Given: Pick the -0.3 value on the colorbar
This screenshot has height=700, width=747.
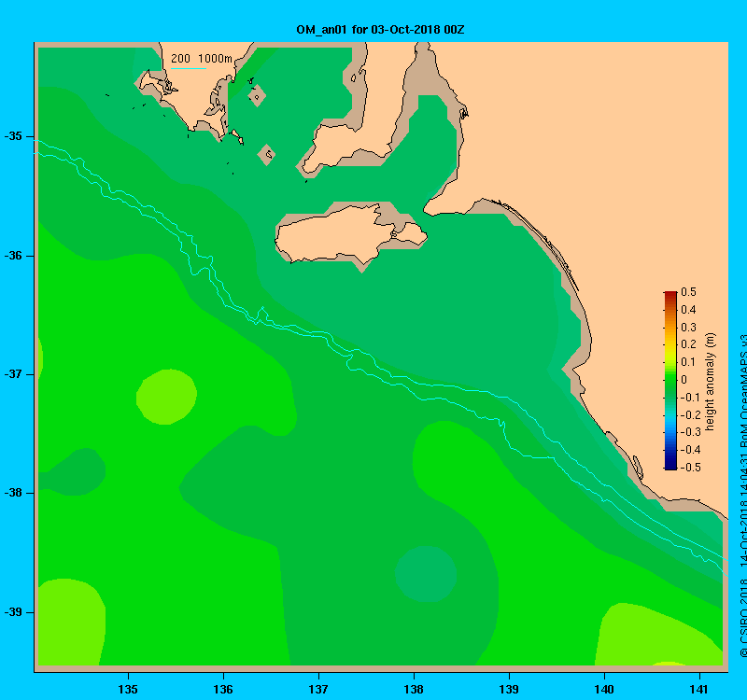Looking at the screenshot, I should (689, 432).
